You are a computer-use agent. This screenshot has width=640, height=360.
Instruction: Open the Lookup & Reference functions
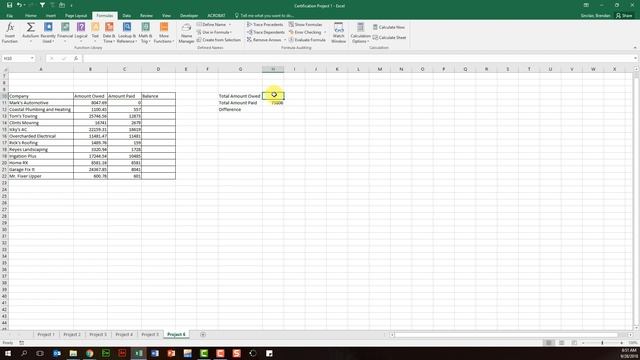127,33
